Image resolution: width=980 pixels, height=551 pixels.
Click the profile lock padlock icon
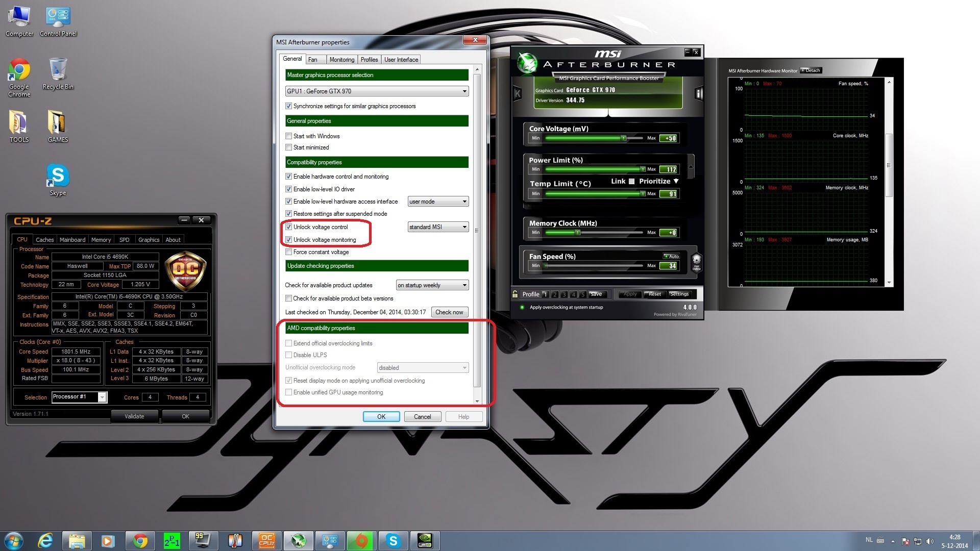point(515,294)
